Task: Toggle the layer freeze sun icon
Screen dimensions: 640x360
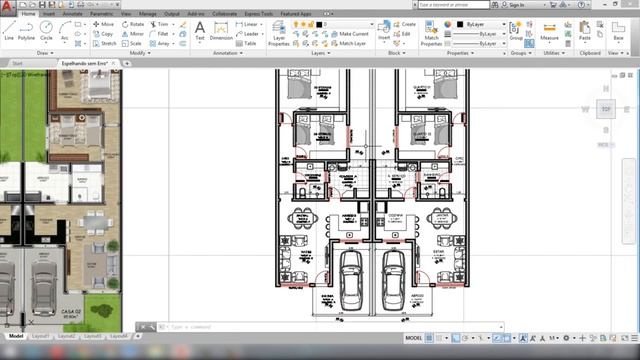Action: (303, 24)
